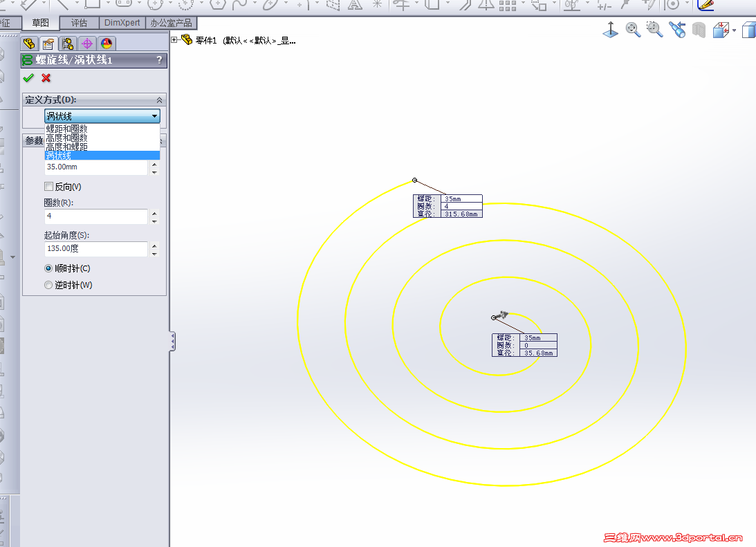Click the 起始角度 field showing 135.00度

coord(96,249)
